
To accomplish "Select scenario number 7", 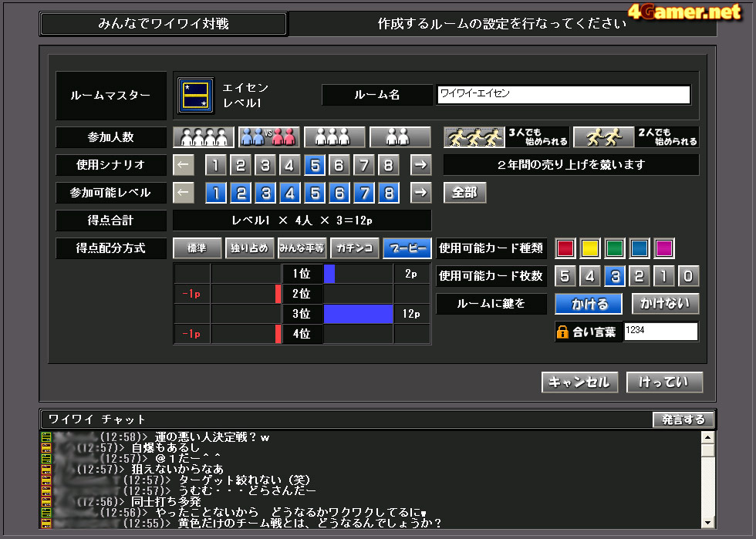I will pyautogui.click(x=364, y=165).
